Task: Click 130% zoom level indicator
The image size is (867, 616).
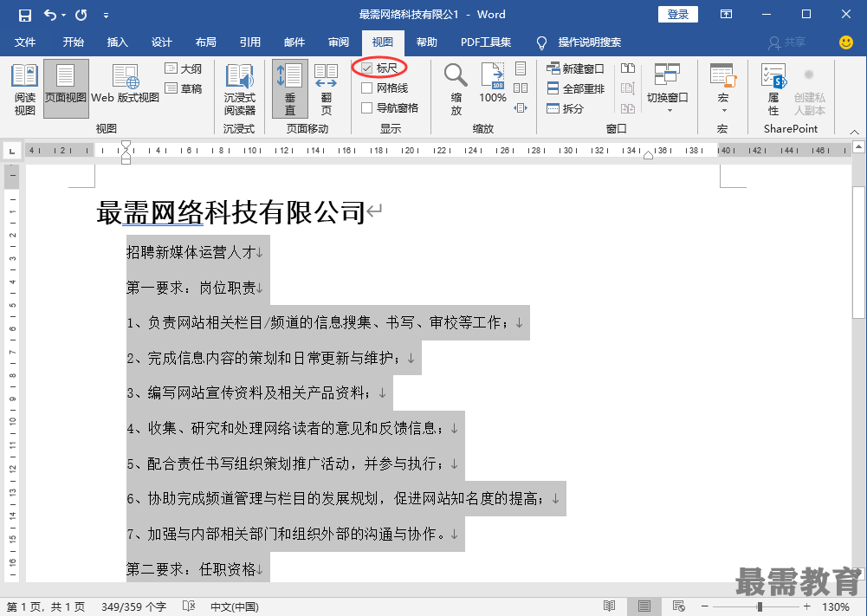Action: (x=835, y=606)
